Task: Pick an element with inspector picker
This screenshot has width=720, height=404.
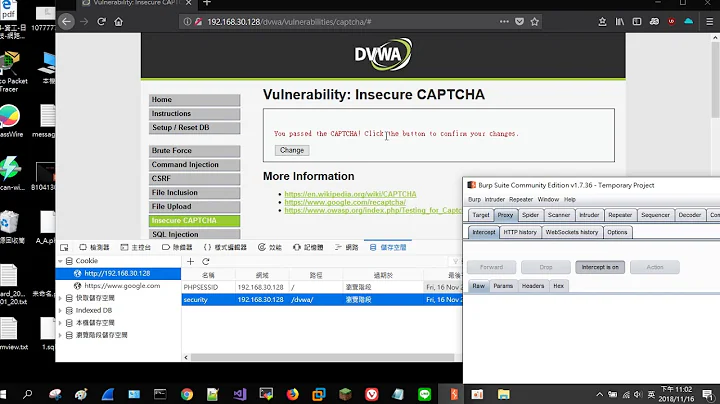Action: [64, 247]
